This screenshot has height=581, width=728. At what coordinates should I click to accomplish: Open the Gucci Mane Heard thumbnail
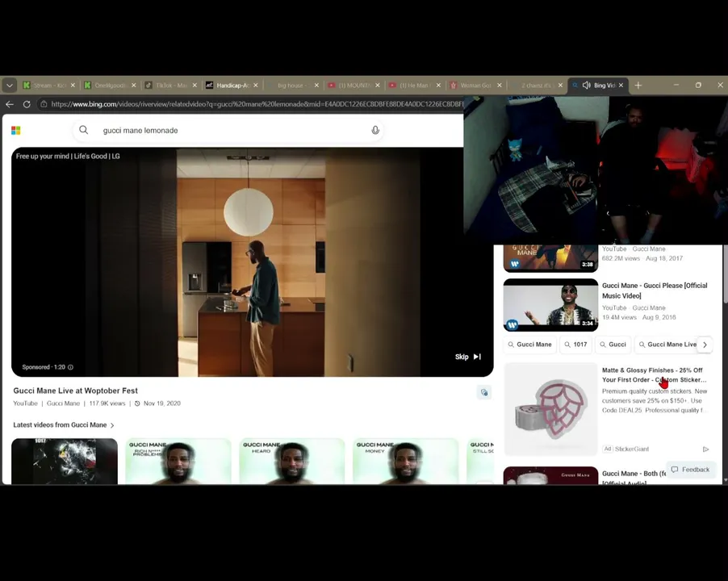(292, 462)
